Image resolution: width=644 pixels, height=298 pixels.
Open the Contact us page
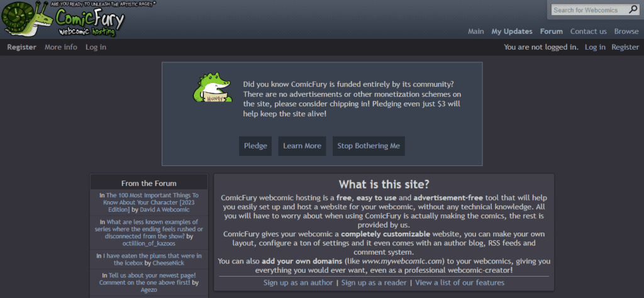[x=588, y=31]
